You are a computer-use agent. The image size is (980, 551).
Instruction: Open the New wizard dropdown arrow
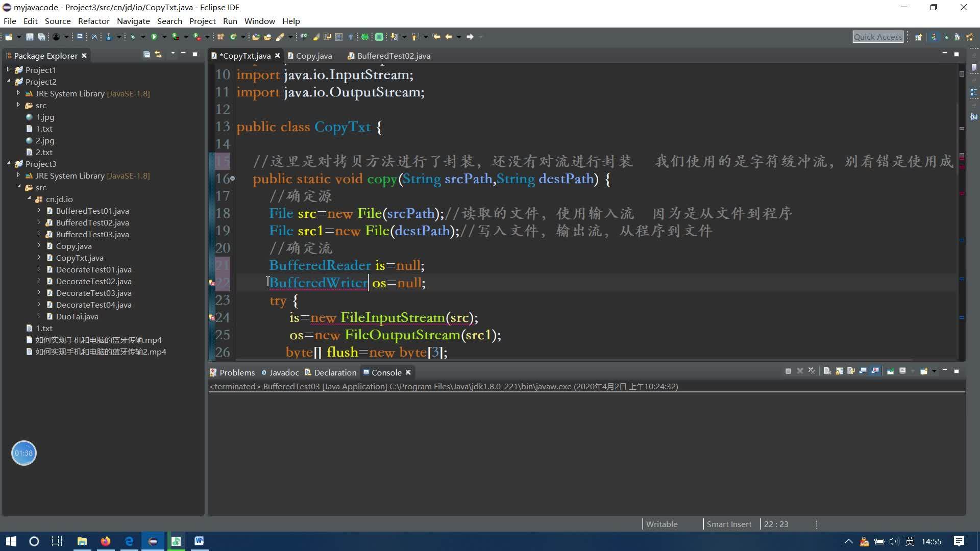coord(19,37)
